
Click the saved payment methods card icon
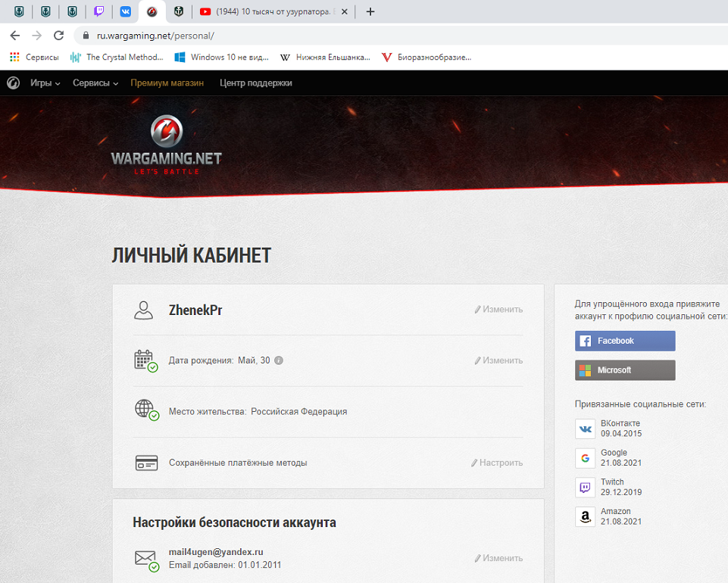click(x=145, y=463)
